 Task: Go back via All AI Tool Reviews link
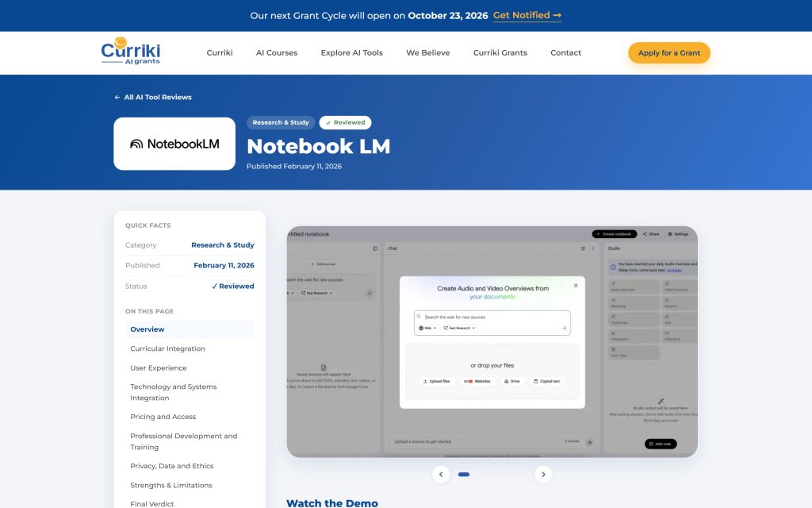pos(153,97)
